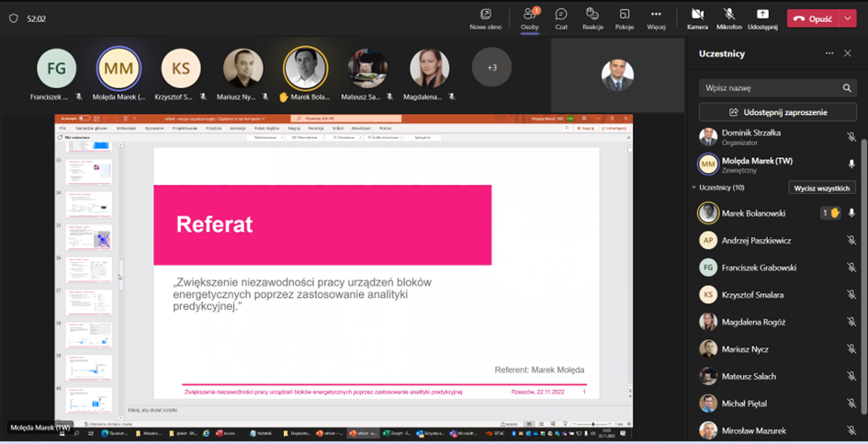Open the Pokoje rooms icon
868x444 pixels.
pos(625,16)
